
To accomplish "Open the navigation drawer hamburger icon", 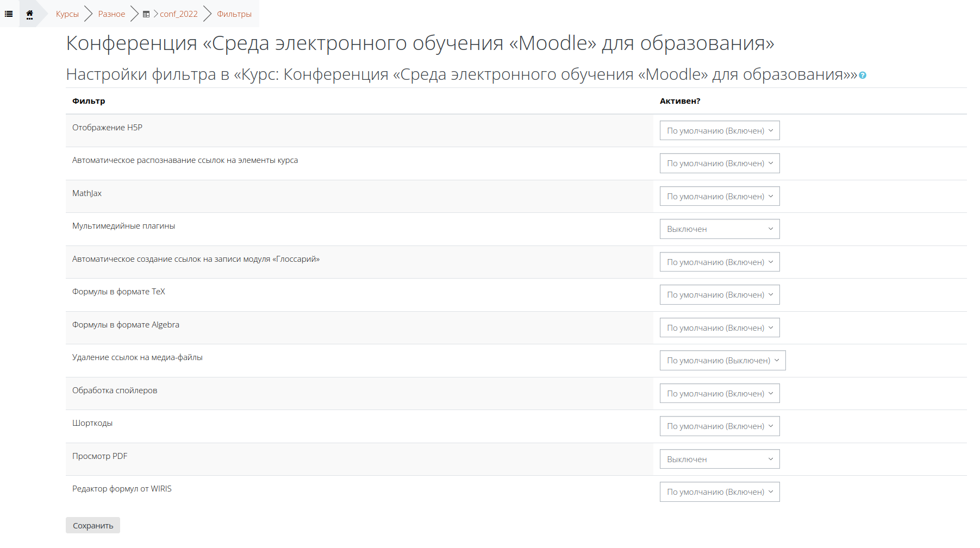I will click(9, 14).
